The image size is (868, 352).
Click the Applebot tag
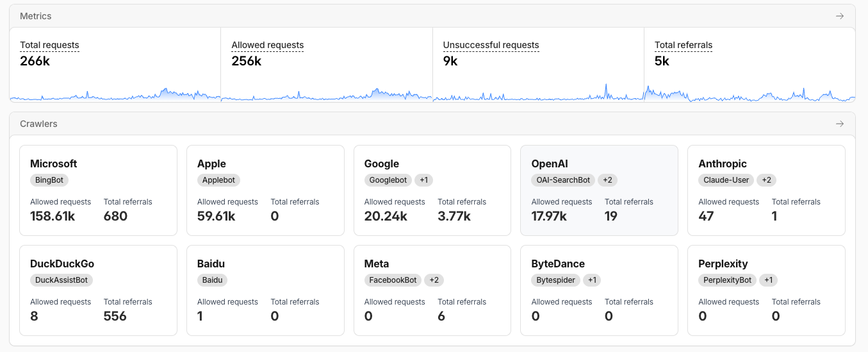pyautogui.click(x=218, y=180)
